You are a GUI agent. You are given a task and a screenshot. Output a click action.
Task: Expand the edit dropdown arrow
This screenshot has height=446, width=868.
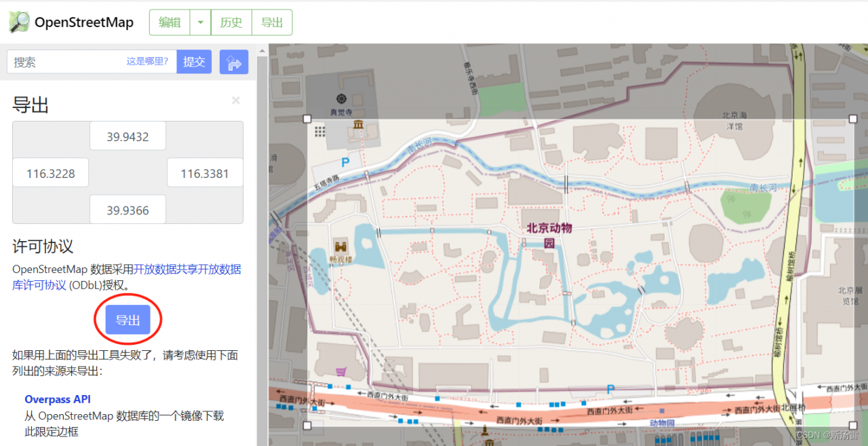(x=200, y=22)
